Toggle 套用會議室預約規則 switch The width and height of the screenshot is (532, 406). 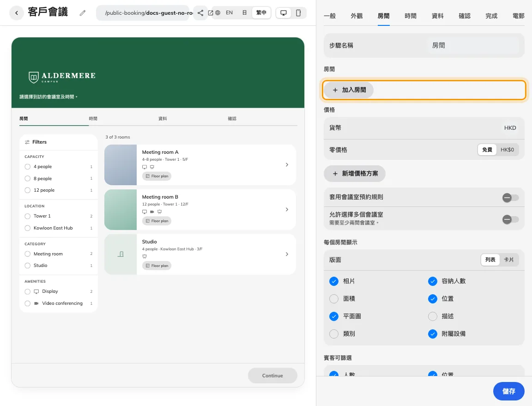click(510, 198)
